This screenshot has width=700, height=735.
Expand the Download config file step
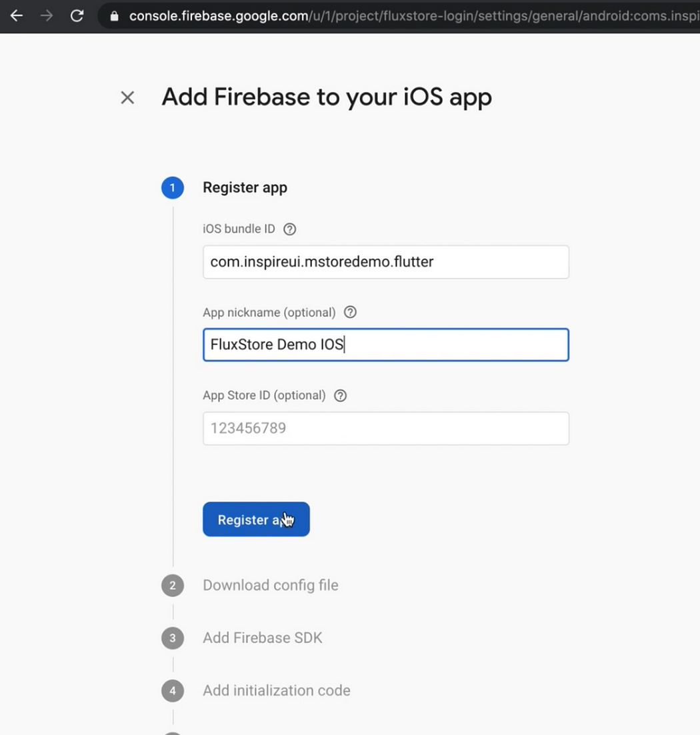(x=270, y=586)
